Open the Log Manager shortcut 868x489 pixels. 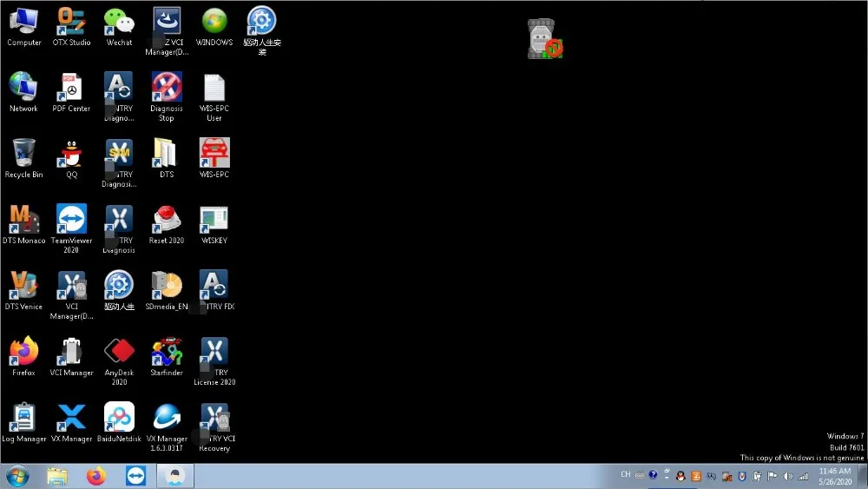[x=23, y=418]
